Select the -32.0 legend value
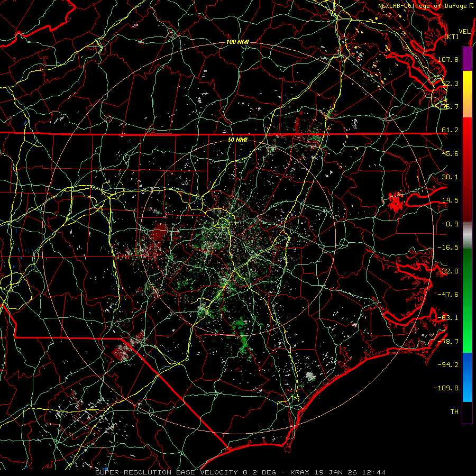476x476 pixels. (448, 271)
